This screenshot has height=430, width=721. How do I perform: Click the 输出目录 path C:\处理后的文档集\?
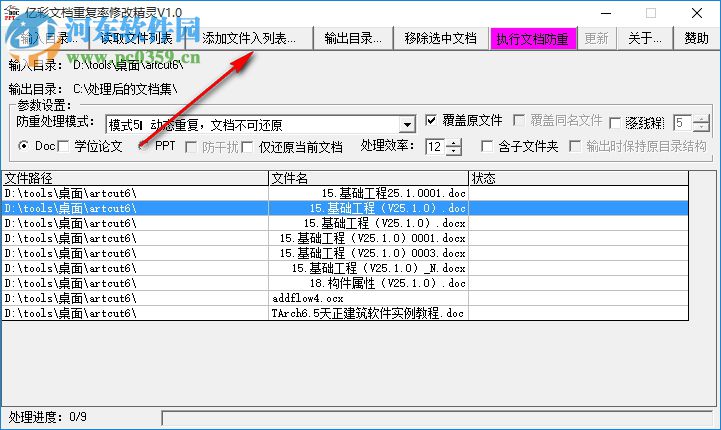pos(125,89)
